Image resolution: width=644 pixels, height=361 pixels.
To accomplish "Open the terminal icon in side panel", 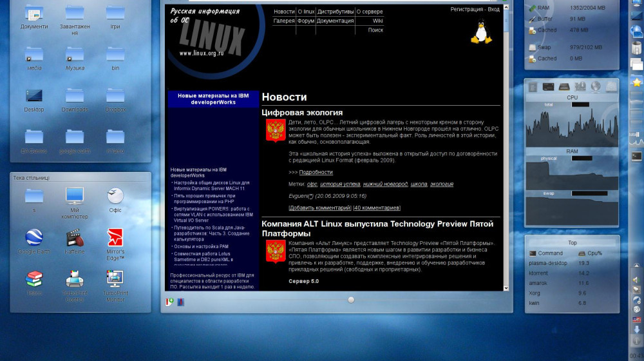I will click(x=637, y=156).
